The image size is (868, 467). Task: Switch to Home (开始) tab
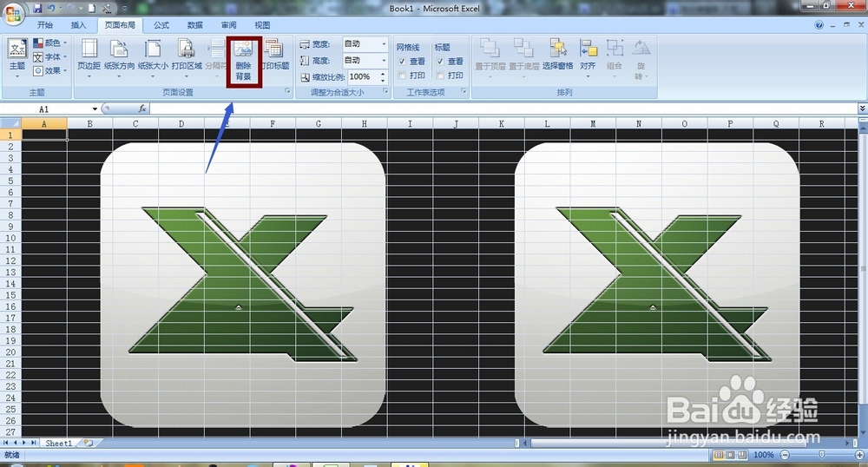point(45,25)
